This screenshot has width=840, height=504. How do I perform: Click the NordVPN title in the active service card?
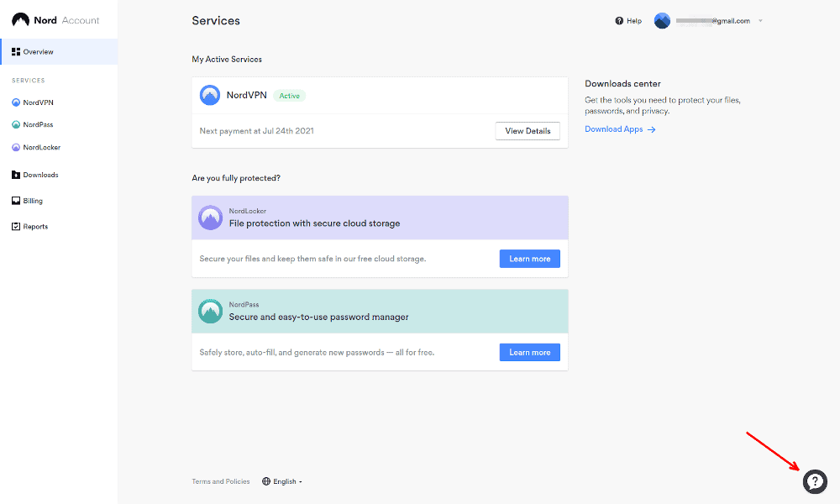click(x=246, y=95)
